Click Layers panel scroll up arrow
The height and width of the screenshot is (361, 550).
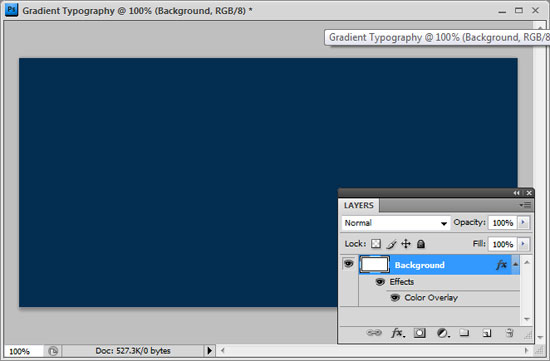click(527, 262)
